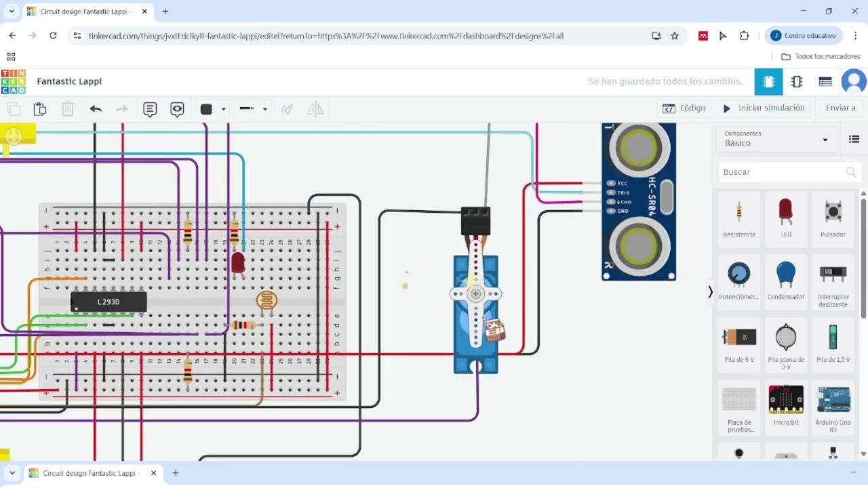Open the Código editor panel
868x488 pixels.
tap(684, 108)
